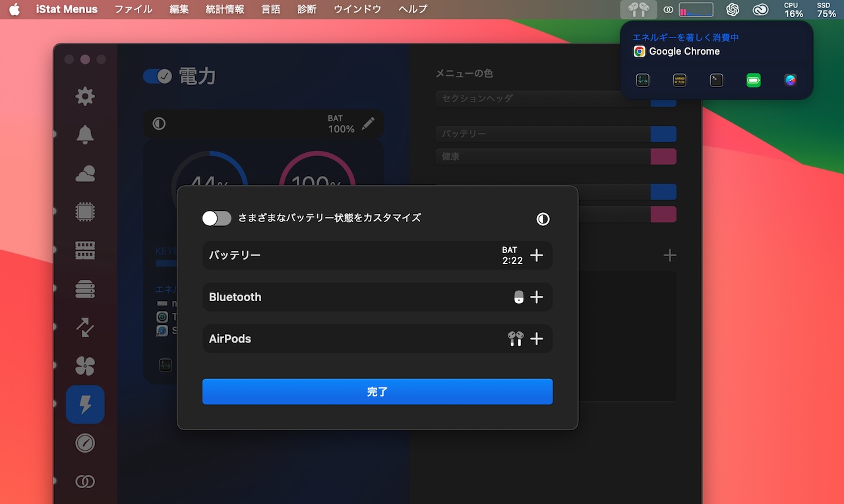
Task: Click Google Chrome in the energy popup
Action: coord(677,51)
